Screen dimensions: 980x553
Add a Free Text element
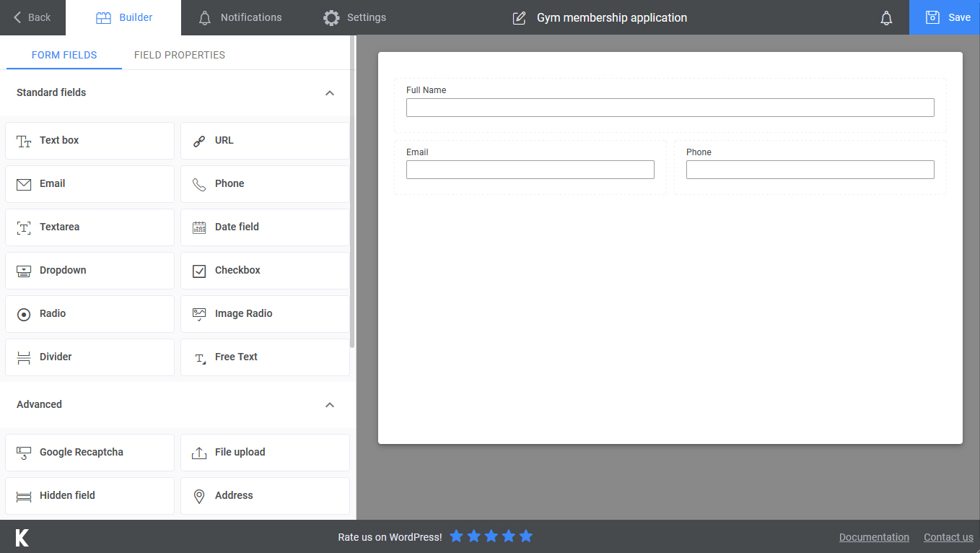pyautogui.click(x=265, y=357)
